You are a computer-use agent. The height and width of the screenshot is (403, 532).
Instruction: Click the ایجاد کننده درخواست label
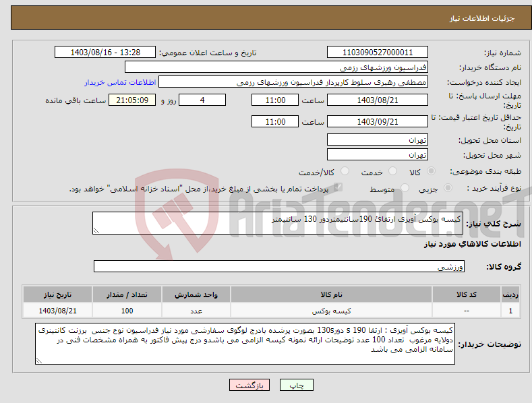click(x=484, y=82)
